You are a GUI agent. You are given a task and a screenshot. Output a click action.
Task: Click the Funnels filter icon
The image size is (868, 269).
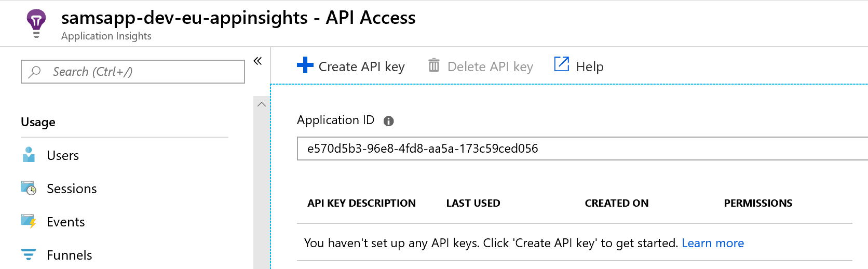tap(29, 254)
